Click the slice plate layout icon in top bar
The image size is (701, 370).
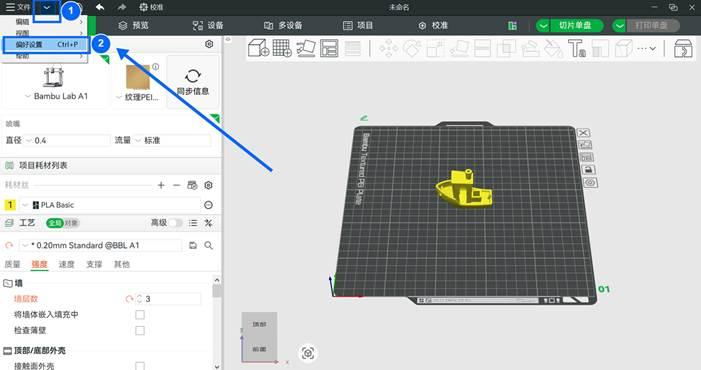tap(512, 25)
